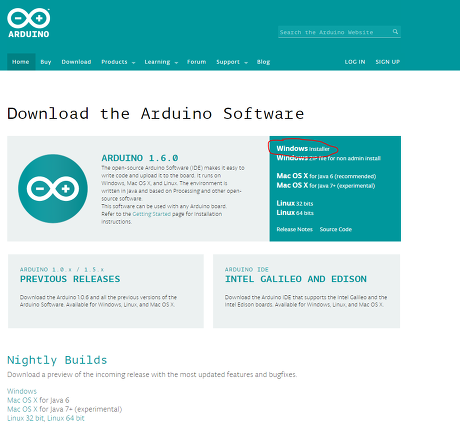The image size is (460, 424).
Task: Click the ARDUINO 1.0.x / 1.5.x label
Action: 62,269
